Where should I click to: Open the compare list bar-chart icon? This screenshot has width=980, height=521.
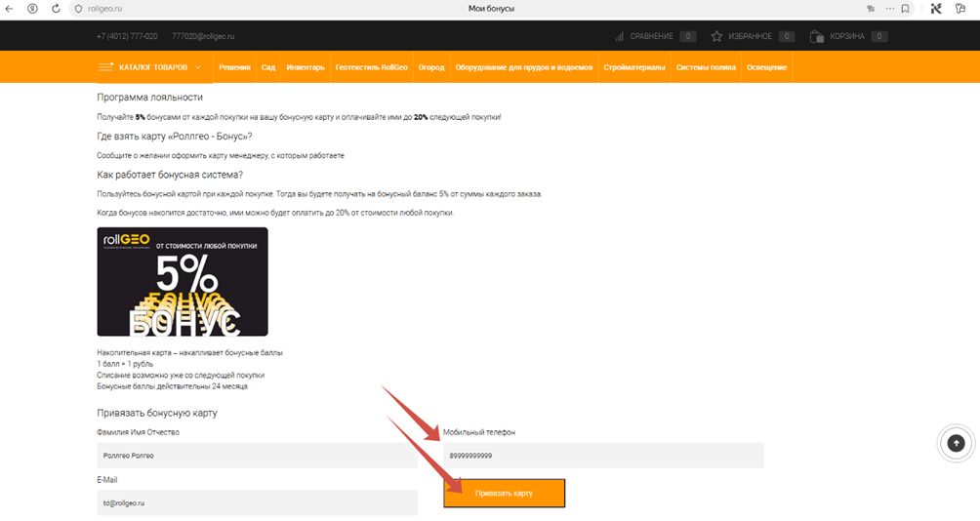pyautogui.click(x=620, y=36)
